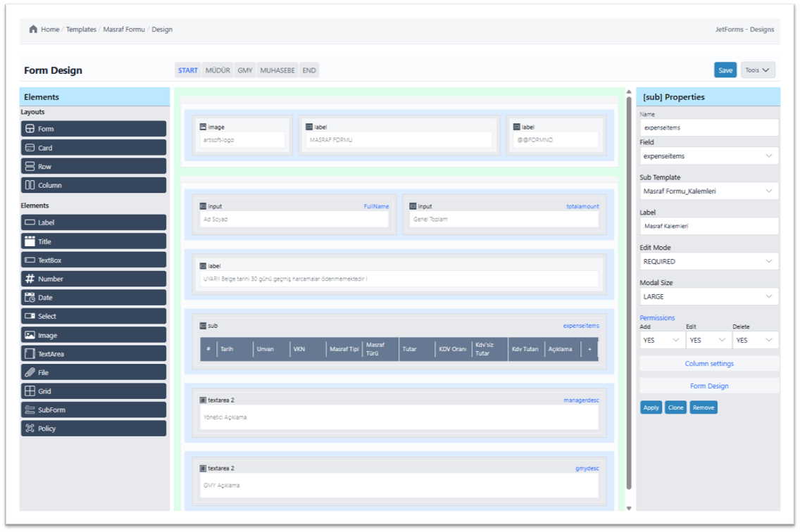The height and width of the screenshot is (532, 800).
Task: Click the design canvas vertical scrollbar
Action: pyautogui.click(x=629, y=281)
